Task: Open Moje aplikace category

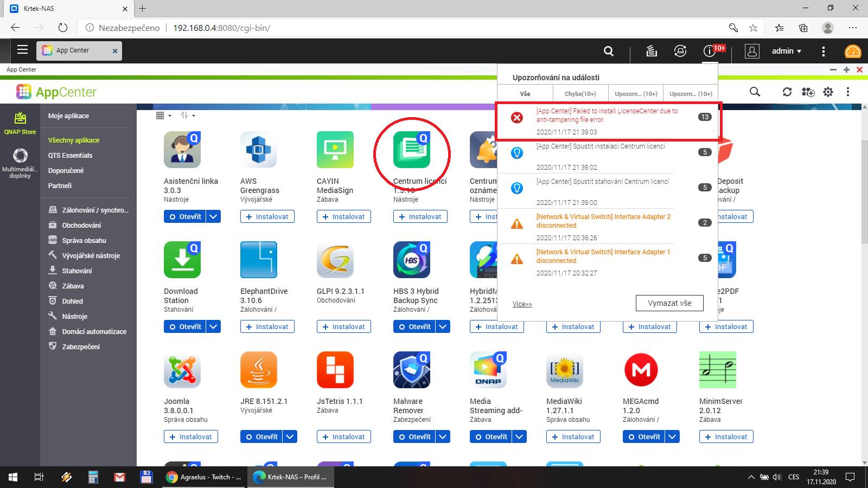Action: coord(68,116)
